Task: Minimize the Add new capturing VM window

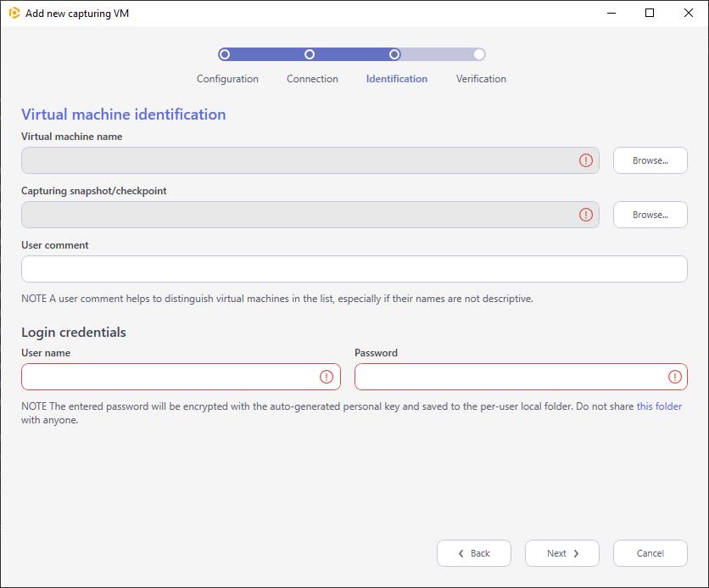Action: tap(611, 13)
